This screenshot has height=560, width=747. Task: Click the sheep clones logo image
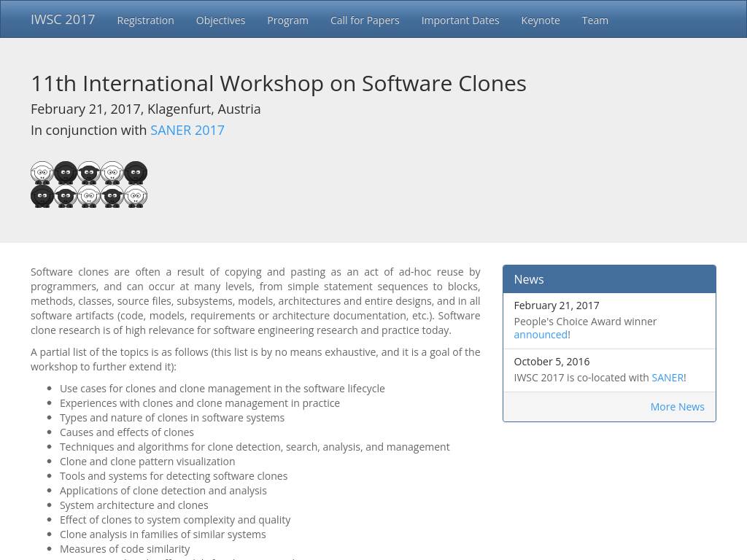point(89,184)
